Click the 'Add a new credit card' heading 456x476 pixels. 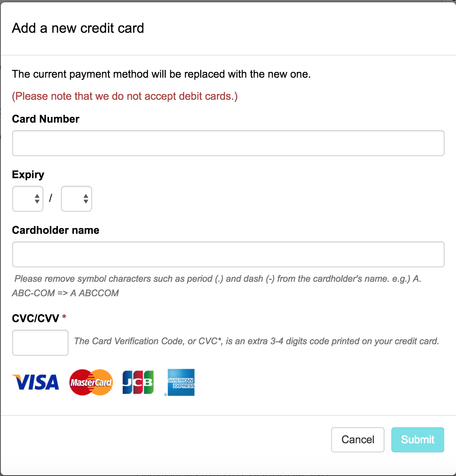(x=78, y=28)
